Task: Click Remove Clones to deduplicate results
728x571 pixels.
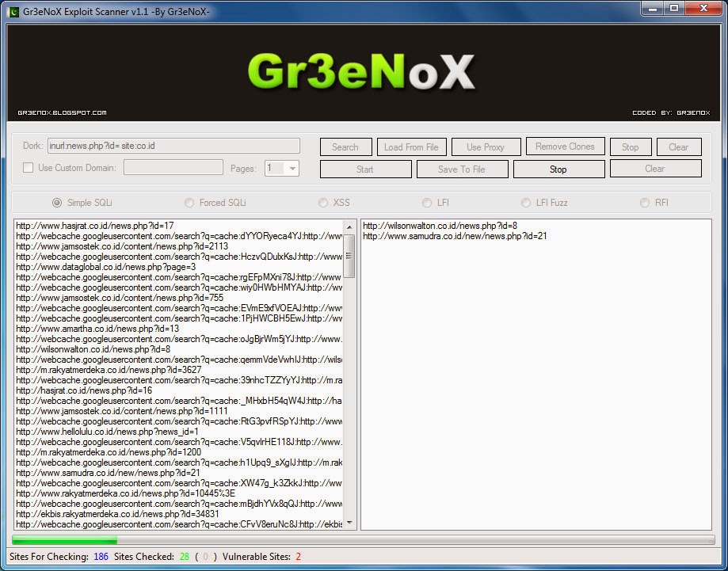Action: [x=564, y=147]
